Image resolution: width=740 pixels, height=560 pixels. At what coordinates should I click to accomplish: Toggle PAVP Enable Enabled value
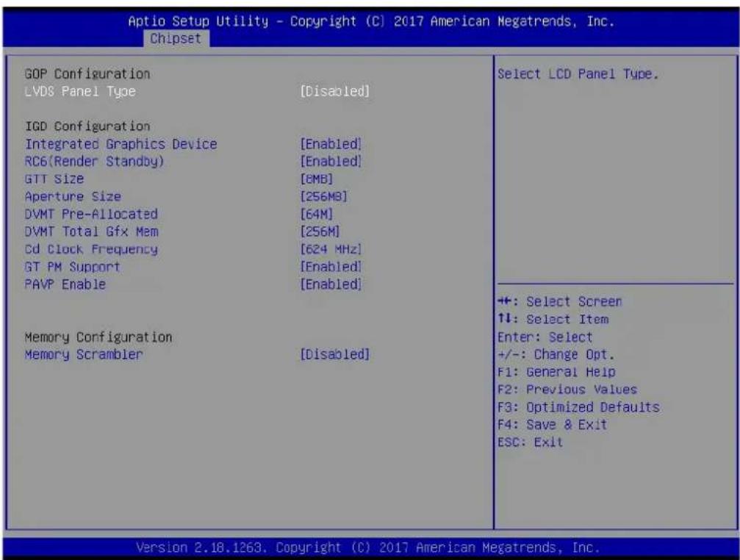click(x=331, y=284)
